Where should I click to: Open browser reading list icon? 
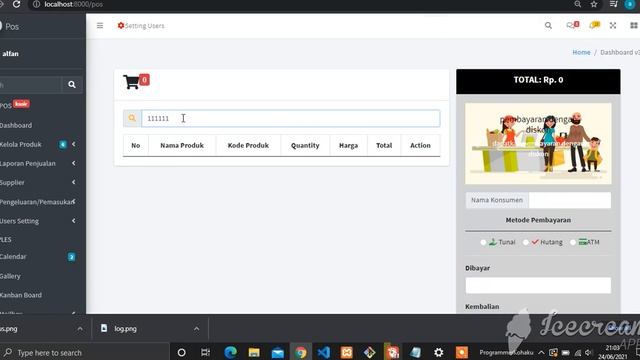613,4
